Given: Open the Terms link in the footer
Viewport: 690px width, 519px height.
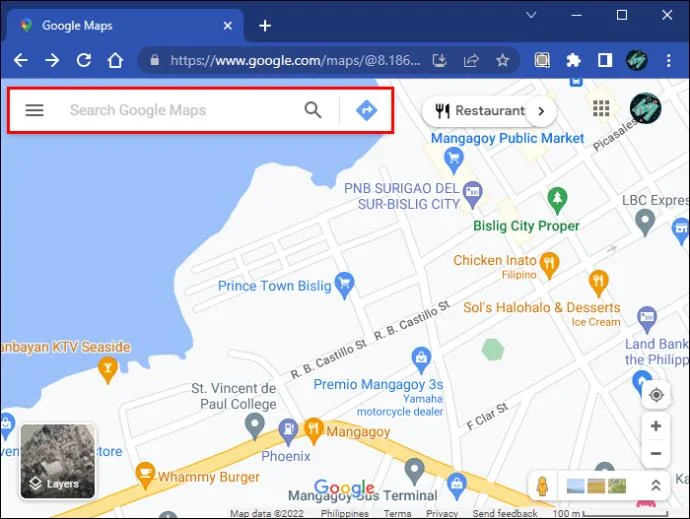Looking at the screenshot, I should click(x=397, y=513).
